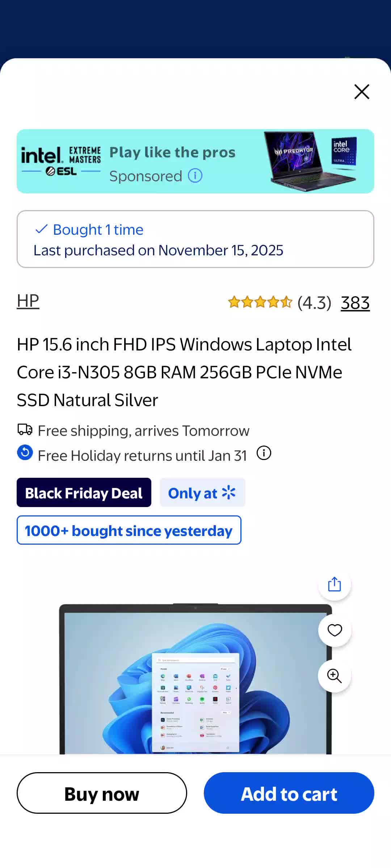Zoom the product image with magnifier icon
This screenshot has width=391, height=868.
tap(335, 676)
